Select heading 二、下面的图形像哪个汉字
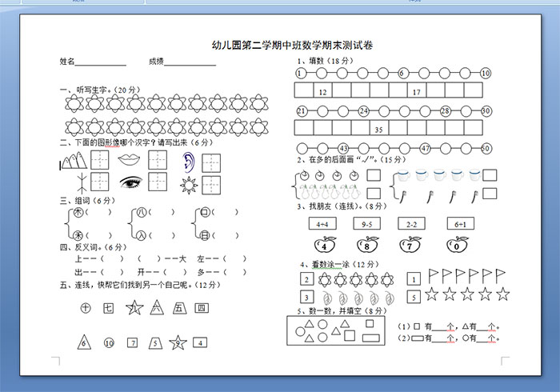The width and height of the screenshot is (560, 392). pyautogui.click(x=137, y=143)
